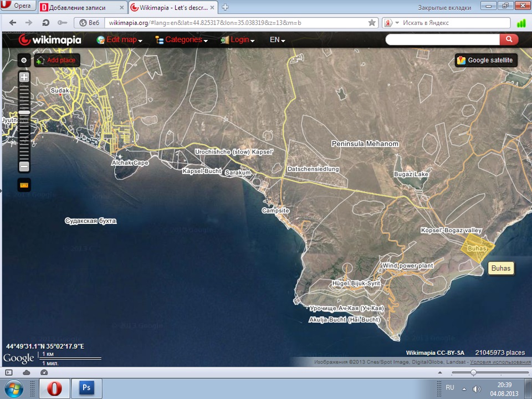Click the Sarakum label
Image resolution: width=532 pixels, height=399 pixels.
point(238,173)
